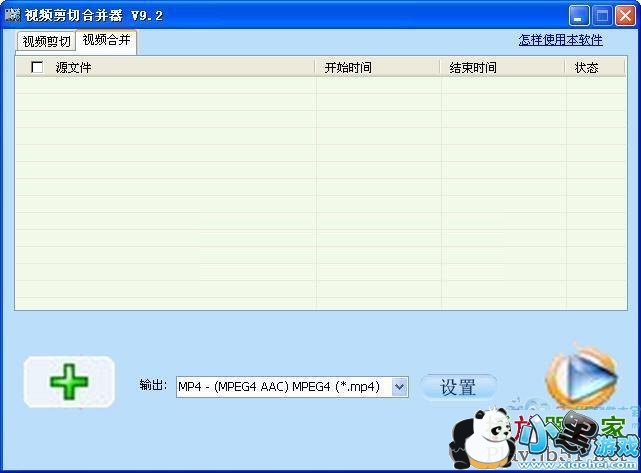Image resolution: width=641 pixels, height=473 pixels.
Task: Click the app icon in title bar
Action: (13, 16)
